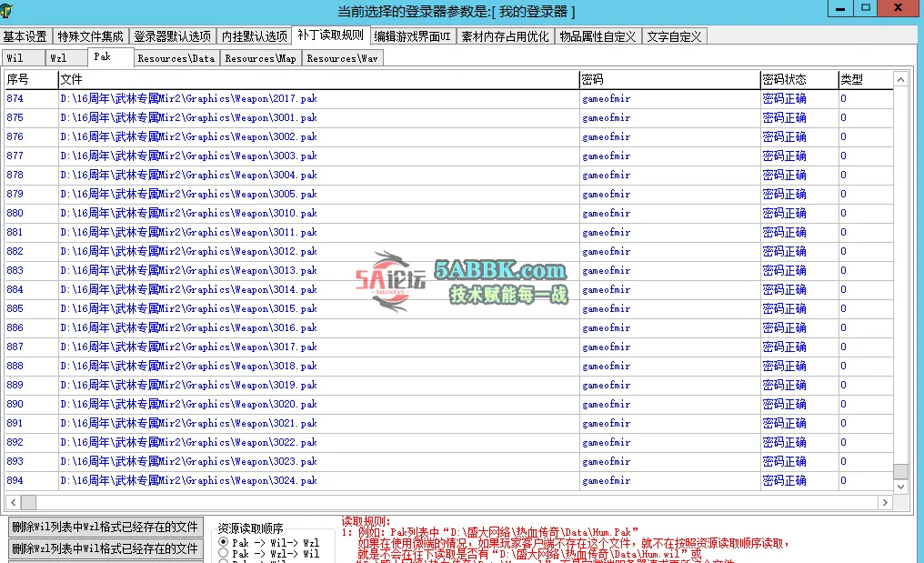Click the app icon in title bar
Screen dimensions: 924x563
(x=6, y=10)
